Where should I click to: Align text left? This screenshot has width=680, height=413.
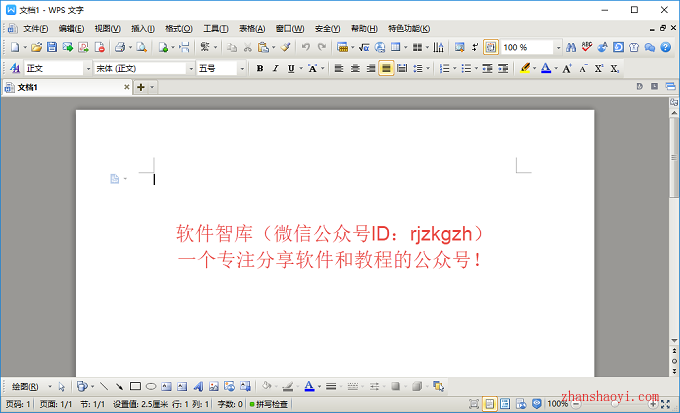[x=339, y=69]
